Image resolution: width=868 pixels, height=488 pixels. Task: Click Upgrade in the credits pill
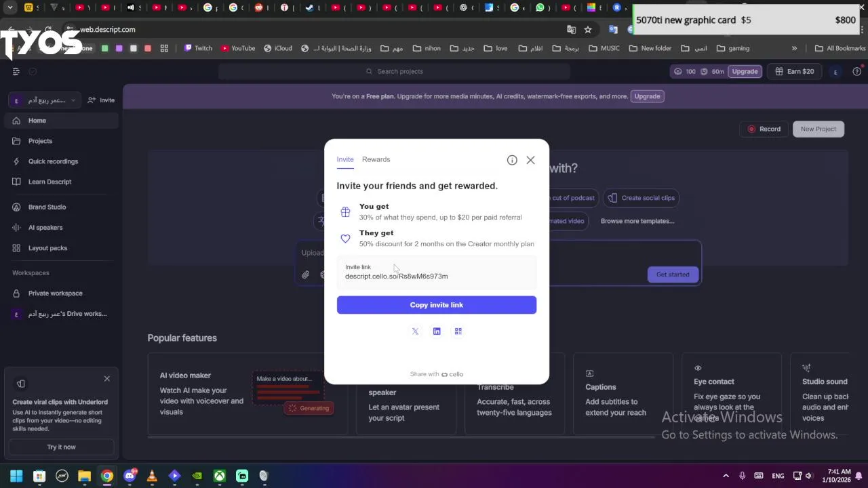tap(745, 71)
